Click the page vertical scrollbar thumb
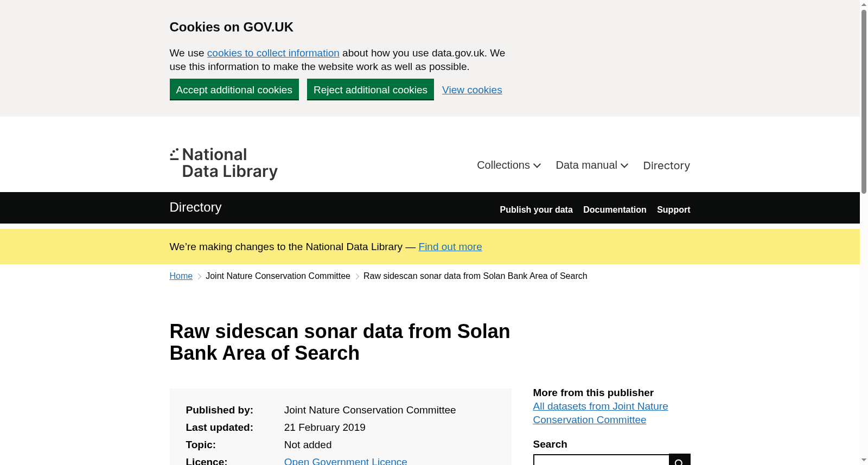The height and width of the screenshot is (465, 868). (864, 101)
